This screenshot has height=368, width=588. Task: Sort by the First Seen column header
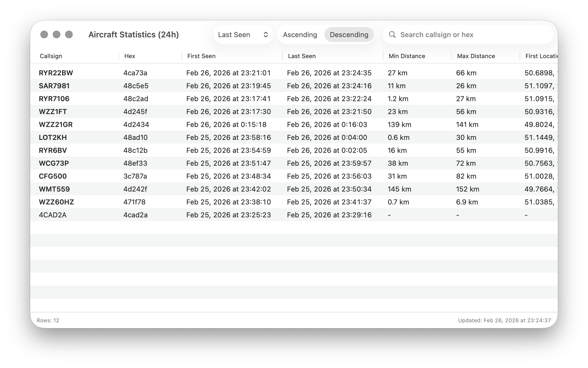pyautogui.click(x=201, y=56)
